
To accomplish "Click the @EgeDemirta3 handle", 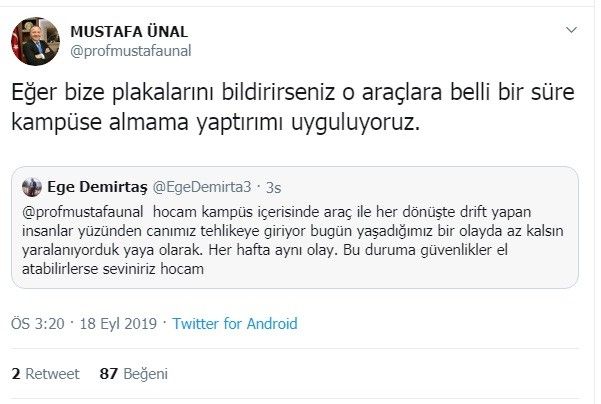I will (195, 186).
